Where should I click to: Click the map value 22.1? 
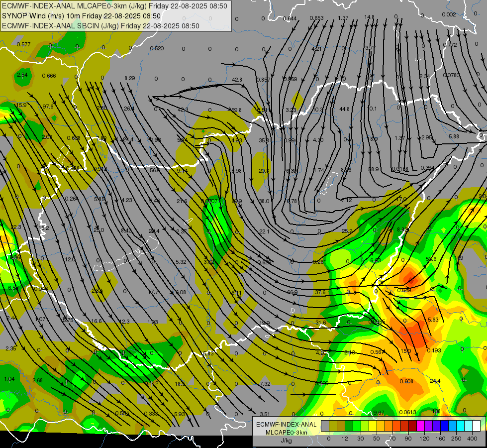pos(264,231)
